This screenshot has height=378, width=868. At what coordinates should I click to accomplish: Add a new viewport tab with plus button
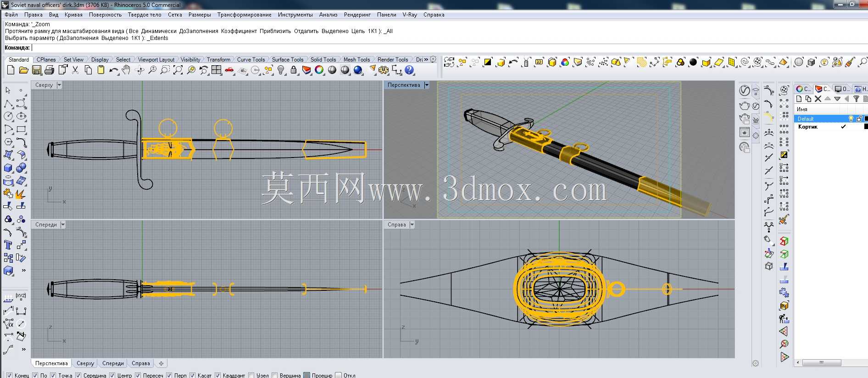161,363
